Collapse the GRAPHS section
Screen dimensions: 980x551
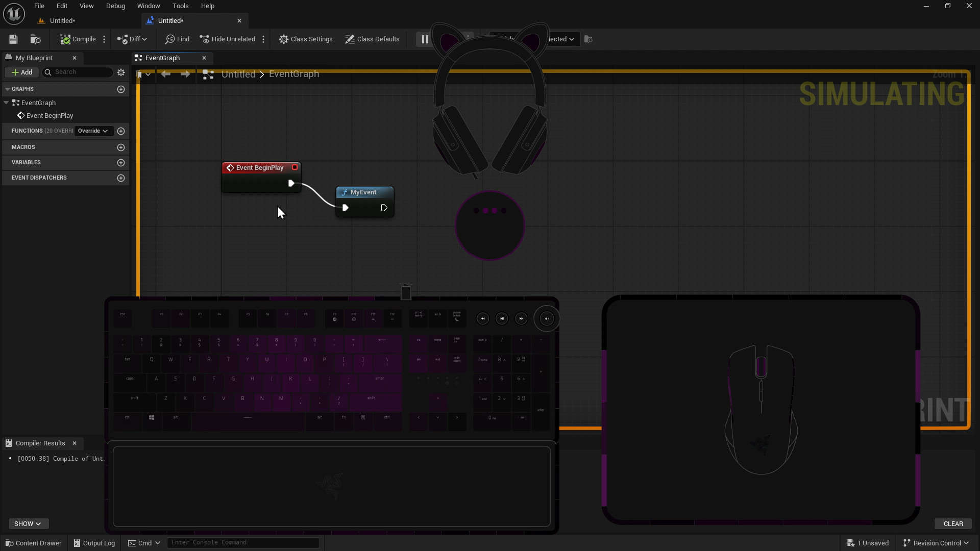pos(8,89)
